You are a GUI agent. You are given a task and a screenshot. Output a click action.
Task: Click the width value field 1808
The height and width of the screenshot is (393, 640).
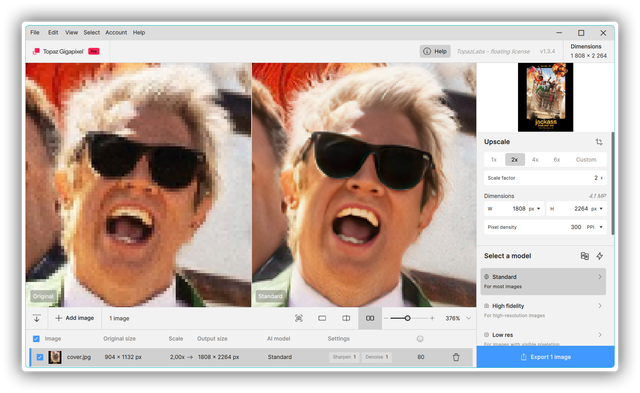point(519,209)
